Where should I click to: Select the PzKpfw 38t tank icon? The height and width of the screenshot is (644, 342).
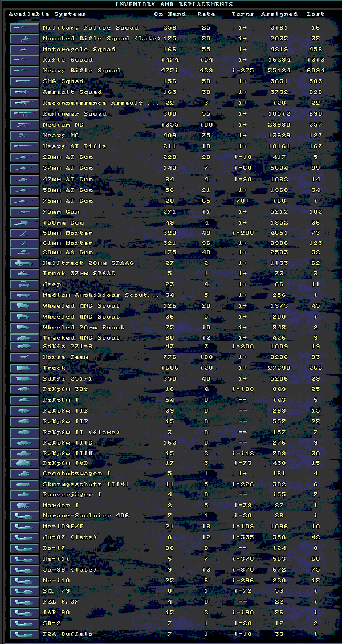[x=25, y=389]
